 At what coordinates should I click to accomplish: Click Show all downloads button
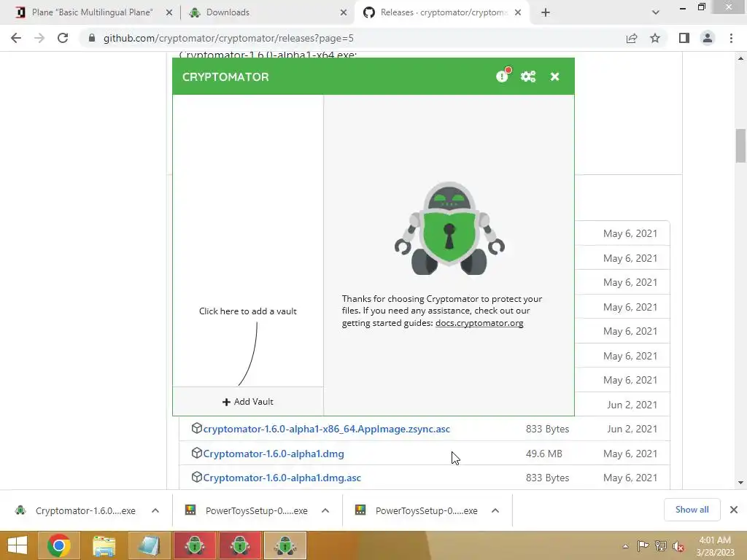tap(692, 510)
